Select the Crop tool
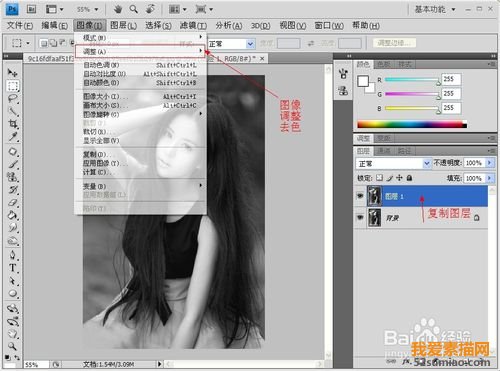 [13, 124]
